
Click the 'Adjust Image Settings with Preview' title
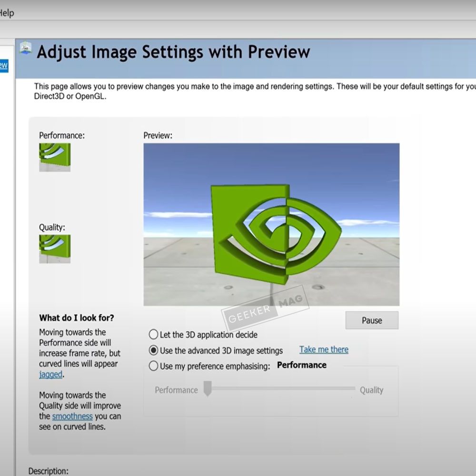click(x=173, y=52)
